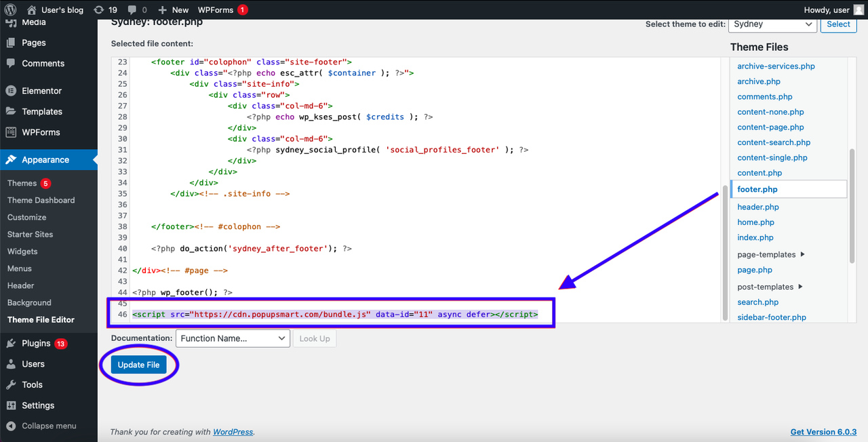Click the Pages sidebar icon
Screen dimensions: 868x442
point(11,43)
